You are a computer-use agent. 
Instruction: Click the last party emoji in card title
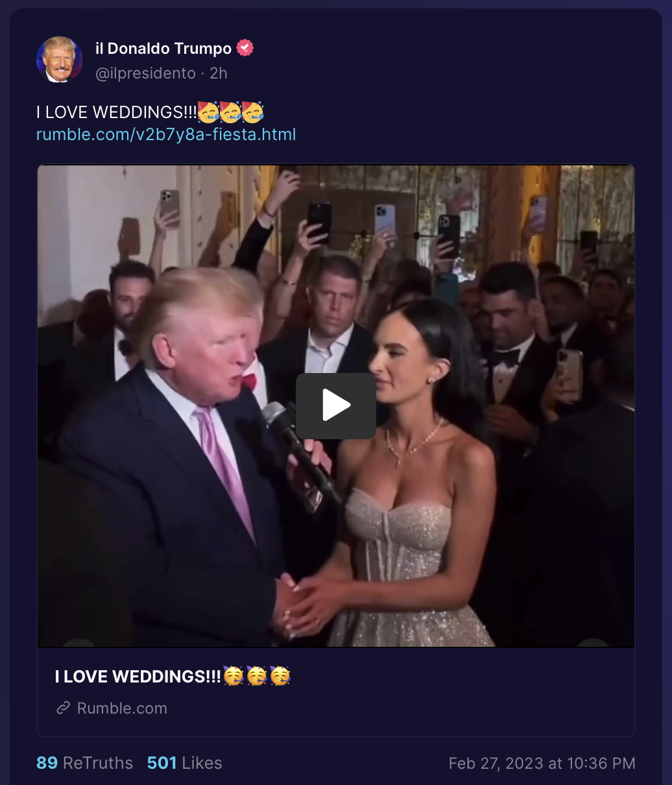[x=280, y=676]
